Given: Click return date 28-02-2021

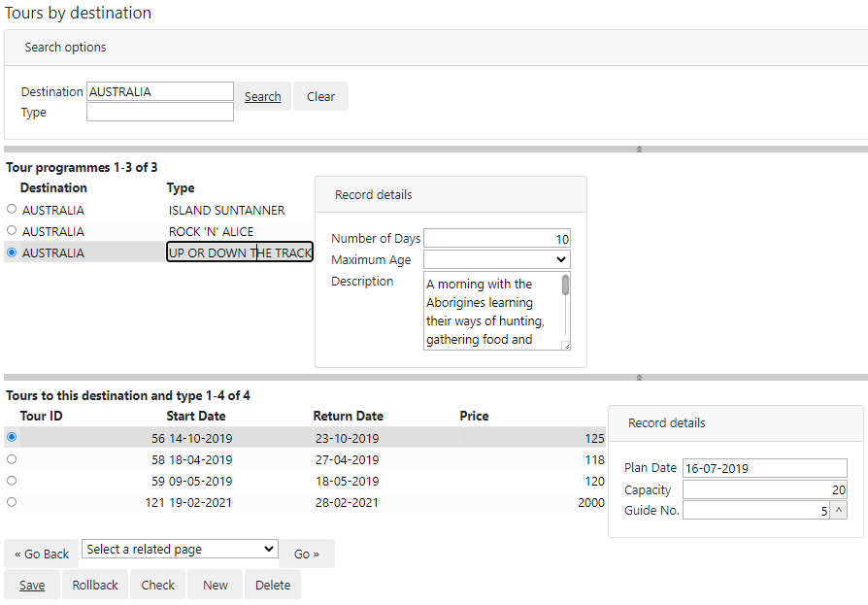Looking at the screenshot, I should 347,503.
